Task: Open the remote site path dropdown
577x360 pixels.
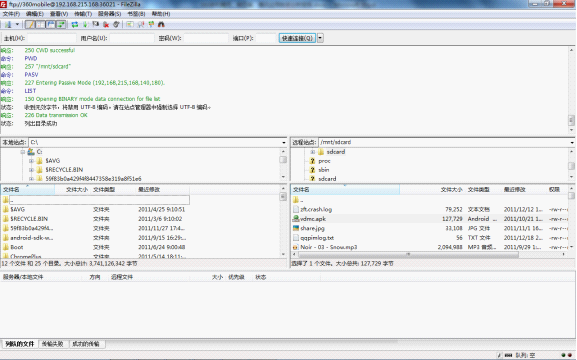Action: click(572, 142)
